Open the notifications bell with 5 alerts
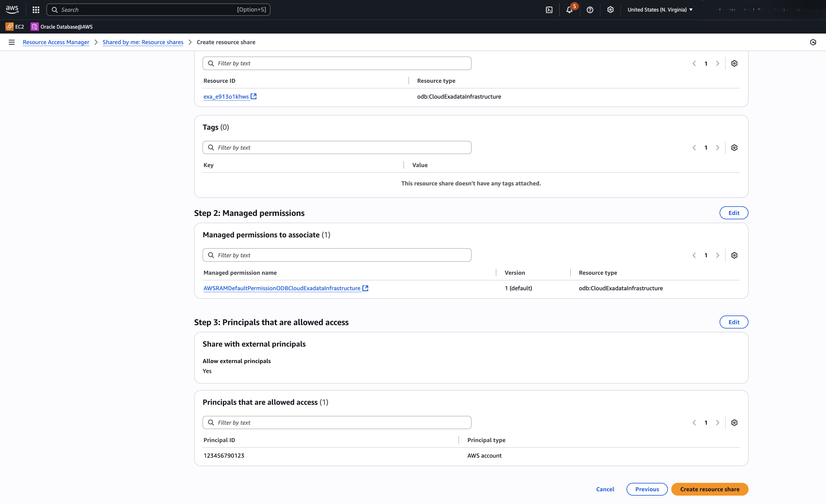The image size is (826, 504). [x=570, y=10]
